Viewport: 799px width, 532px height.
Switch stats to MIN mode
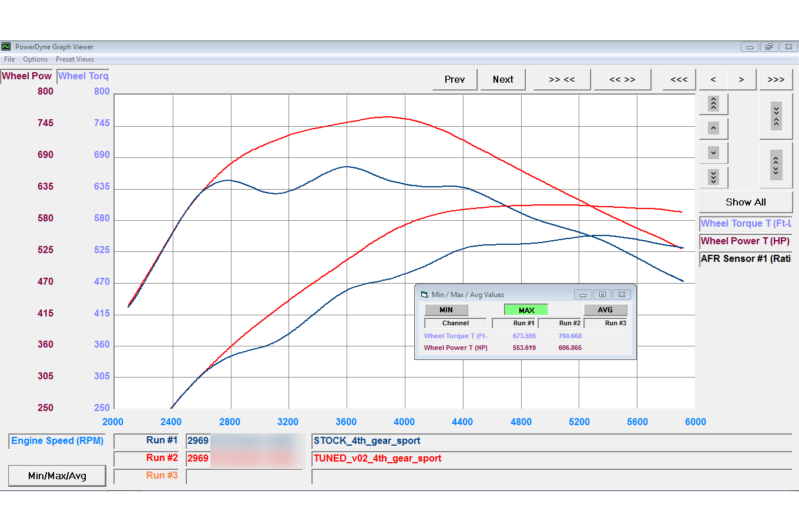pyautogui.click(x=446, y=310)
